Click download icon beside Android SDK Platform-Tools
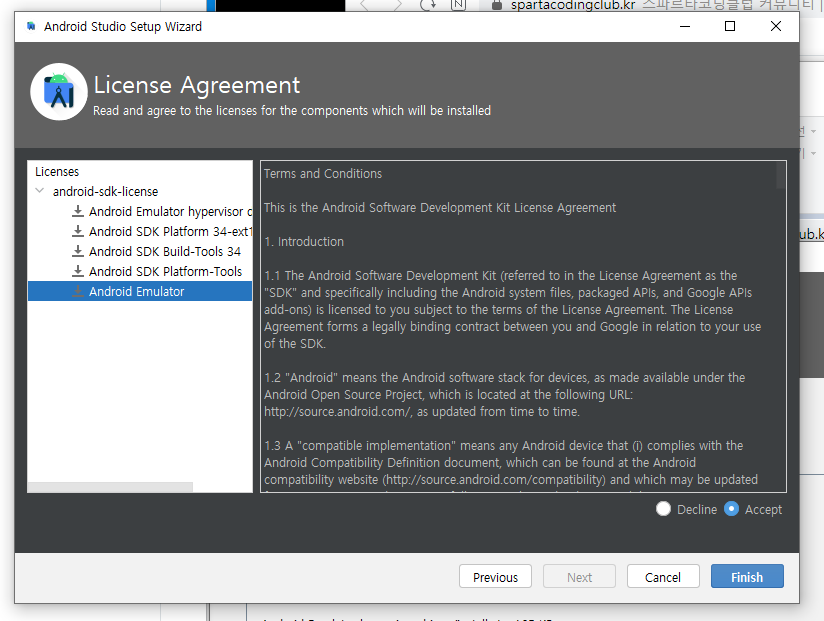824x621 pixels. click(78, 271)
